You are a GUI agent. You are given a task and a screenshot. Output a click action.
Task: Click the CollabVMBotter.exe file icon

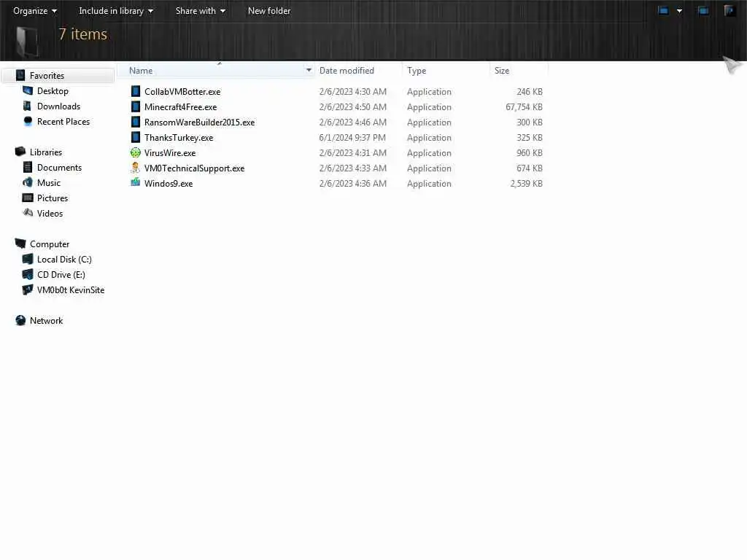(136, 91)
